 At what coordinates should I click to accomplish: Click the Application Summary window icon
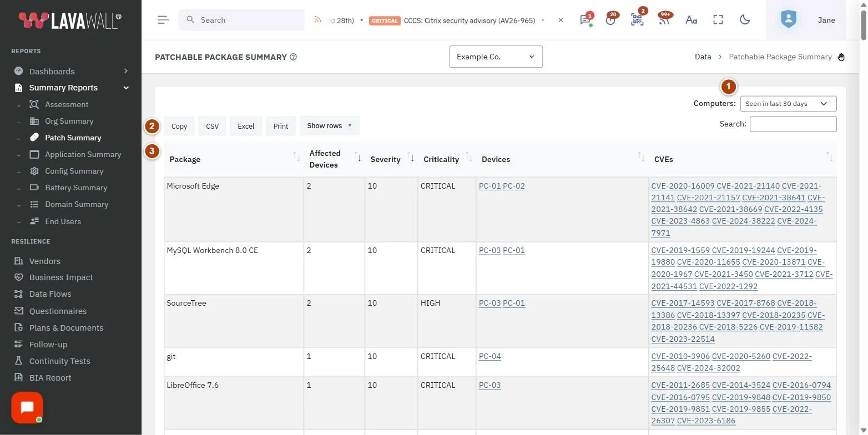point(34,154)
